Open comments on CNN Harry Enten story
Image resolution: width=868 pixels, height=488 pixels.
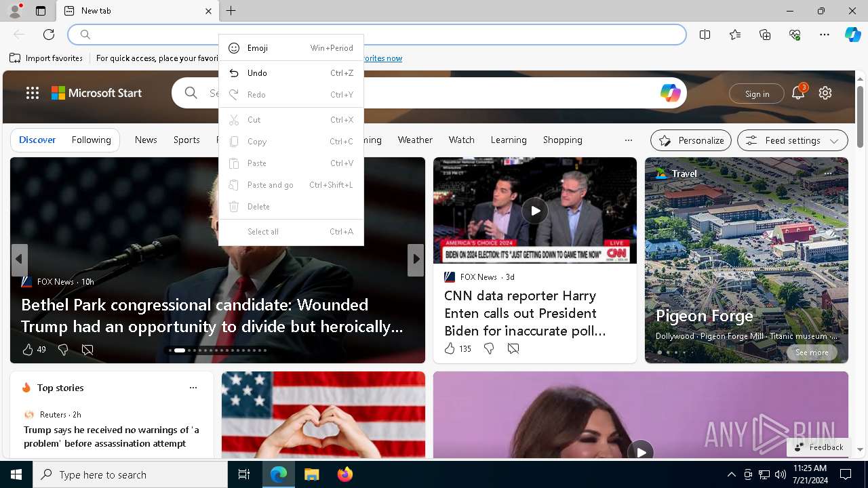tap(513, 348)
